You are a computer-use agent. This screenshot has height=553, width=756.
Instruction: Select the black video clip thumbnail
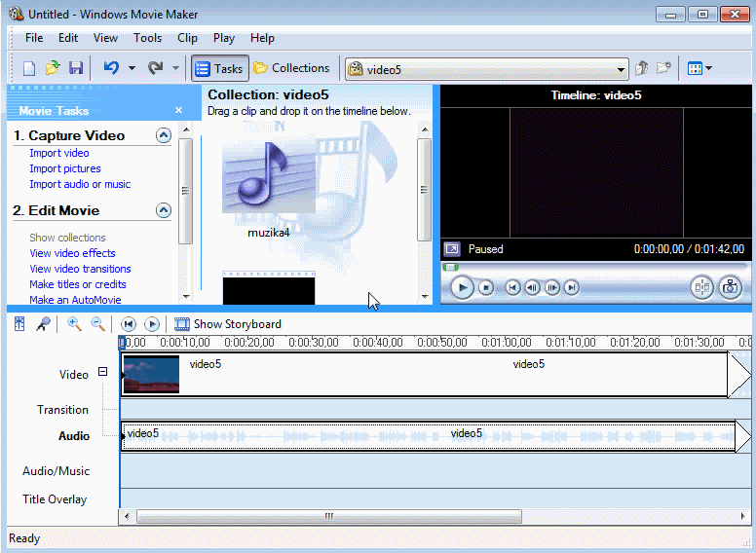[x=269, y=288]
